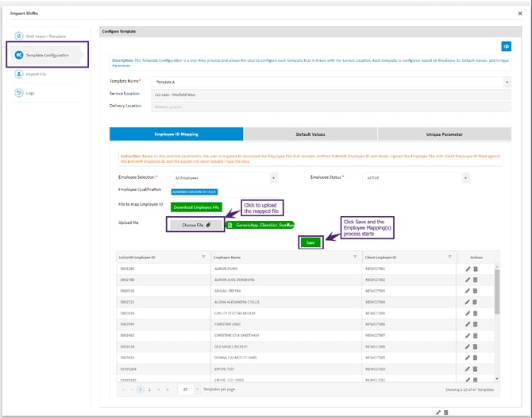Close the Import Shifts dialog

click(520, 14)
